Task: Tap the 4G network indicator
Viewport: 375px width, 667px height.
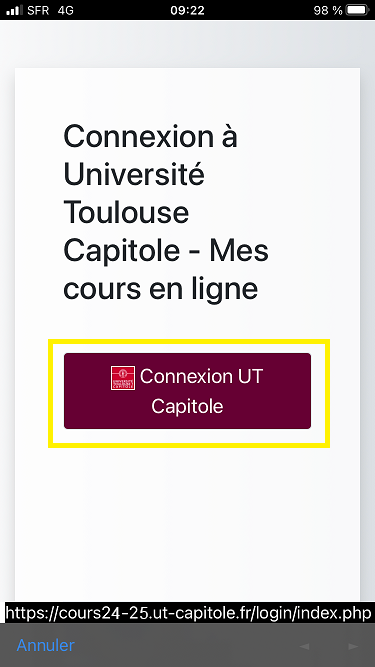Action: [x=65, y=10]
